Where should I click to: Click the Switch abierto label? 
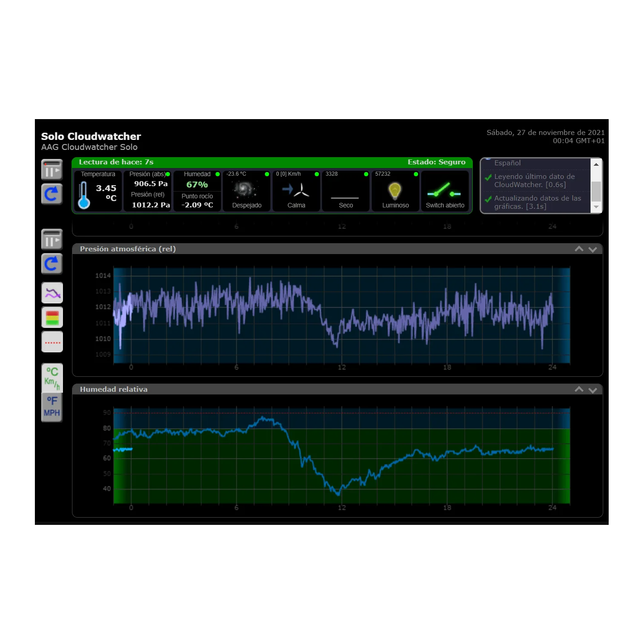click(445, 206)
